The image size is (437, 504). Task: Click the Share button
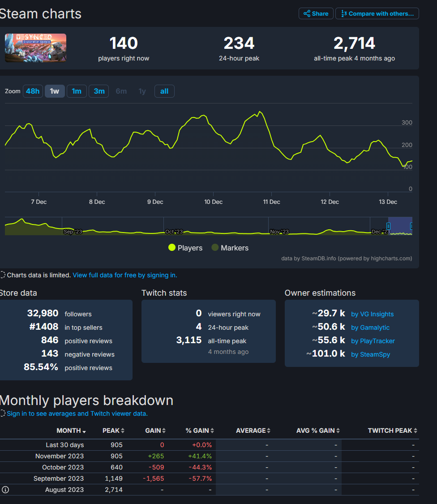[x=316, y=13]
